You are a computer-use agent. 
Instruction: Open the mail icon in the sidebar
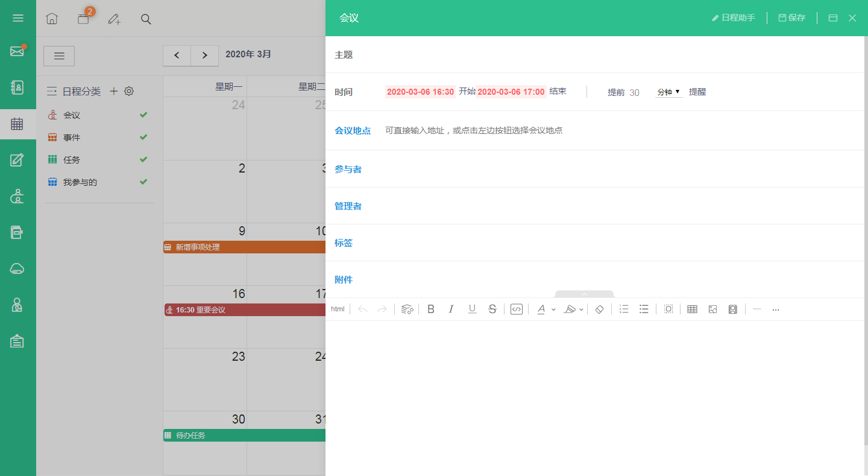[17, 51]
